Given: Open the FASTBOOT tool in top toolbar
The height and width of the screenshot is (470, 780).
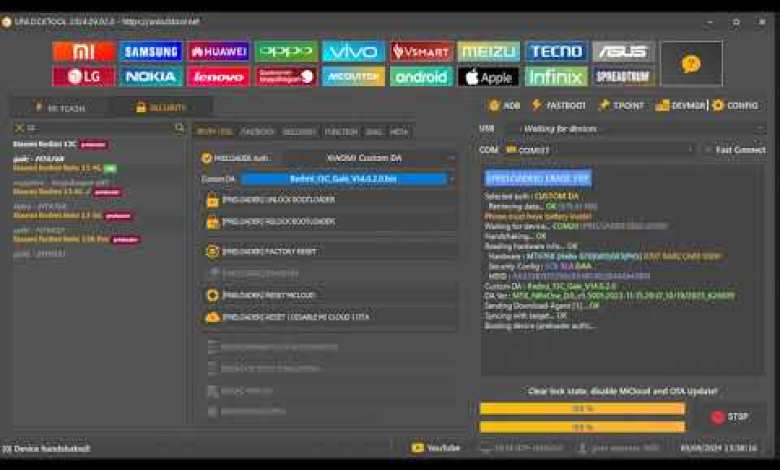Looking at the screenshot, I should tap(559, 105).
